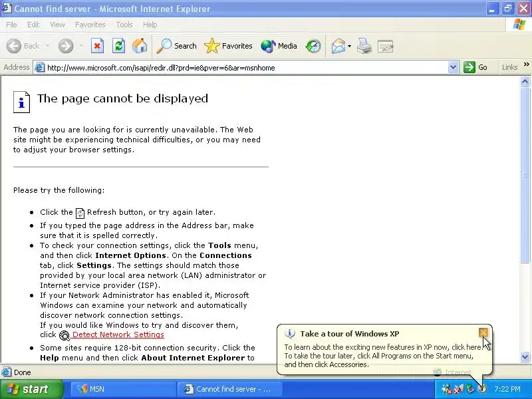
Task: Open the Favorites menu
Action: [x=90, y=25]
